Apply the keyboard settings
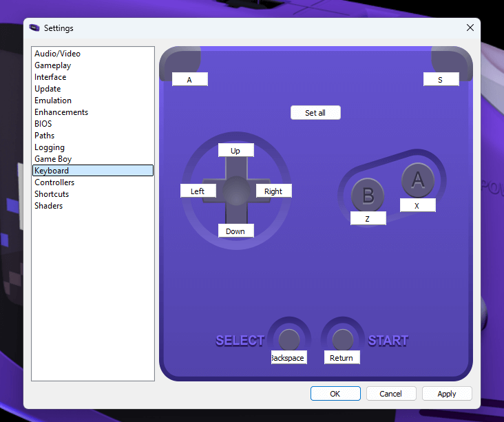This screenshot has height=422, width=504. [447, 394]
